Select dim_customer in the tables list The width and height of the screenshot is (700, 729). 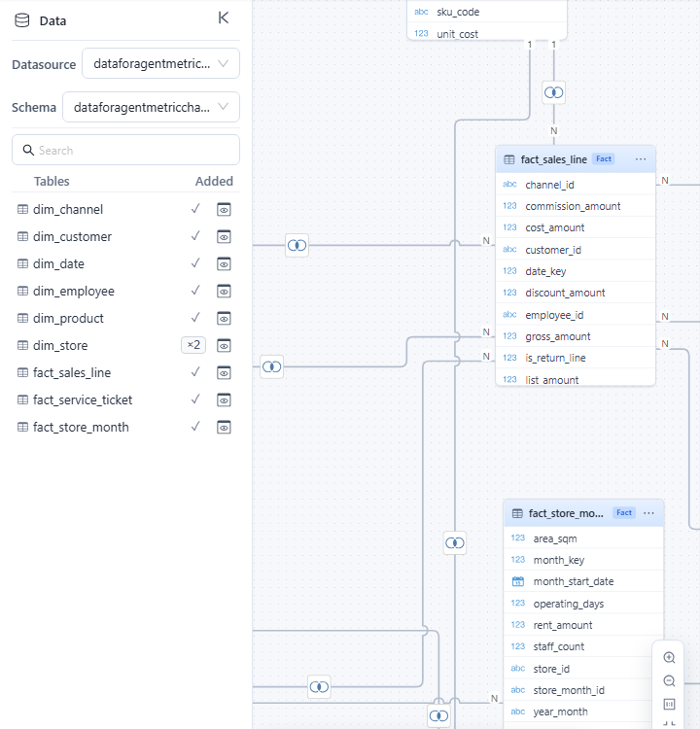point(72,236)
